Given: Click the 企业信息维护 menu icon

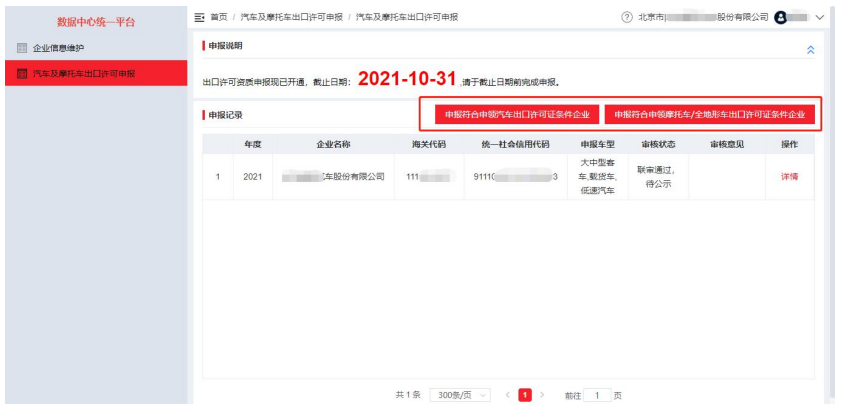Looking at the screenshot, I should (x=22, y=48).
